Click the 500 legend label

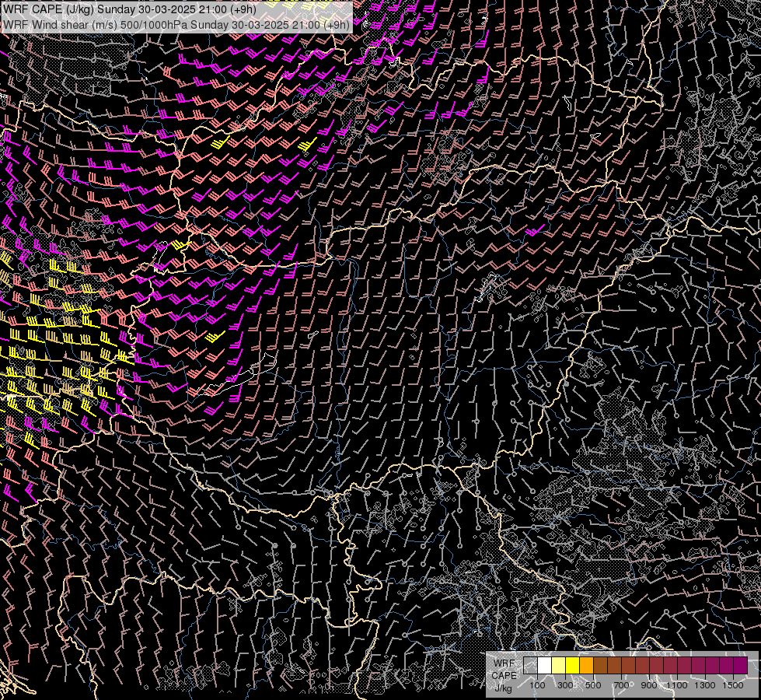coord(593,685)
